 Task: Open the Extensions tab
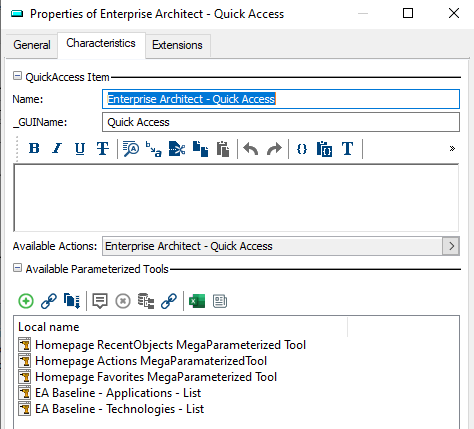(x=177, y=45)
